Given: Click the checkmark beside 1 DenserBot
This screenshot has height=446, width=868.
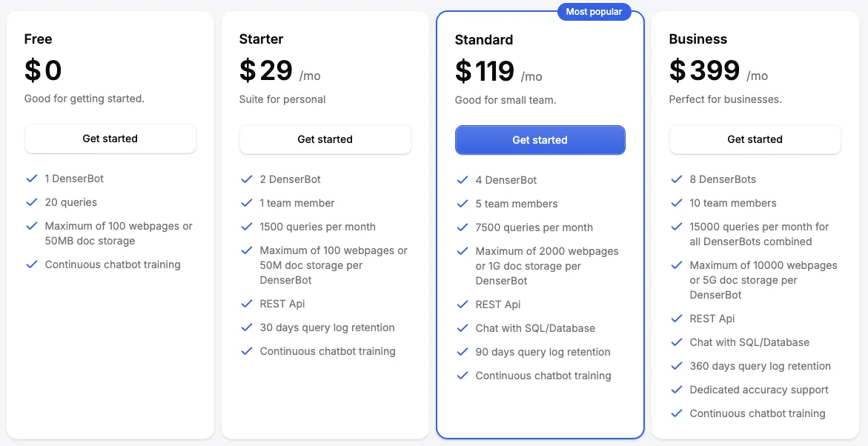Looking at the screenshot, I should pos(32,178).
